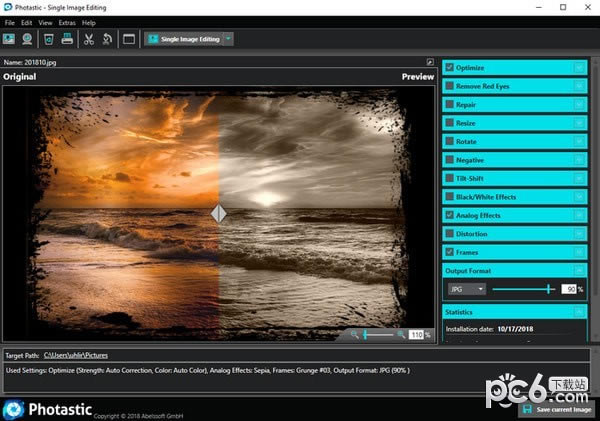Open the Single Image Editing mode dropdown arrow
The image size is (600, 421).
pos(229,39)
